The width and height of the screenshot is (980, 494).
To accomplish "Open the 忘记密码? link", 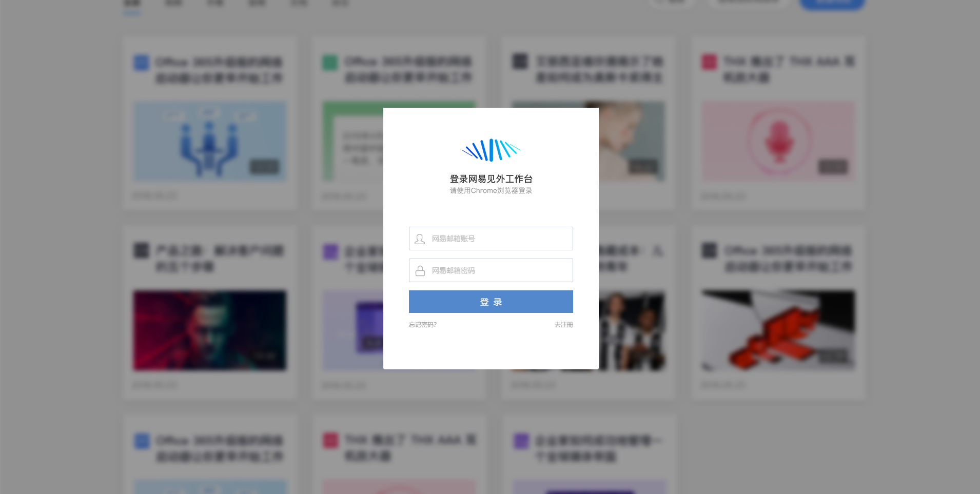I will click(x=423, y=325).
